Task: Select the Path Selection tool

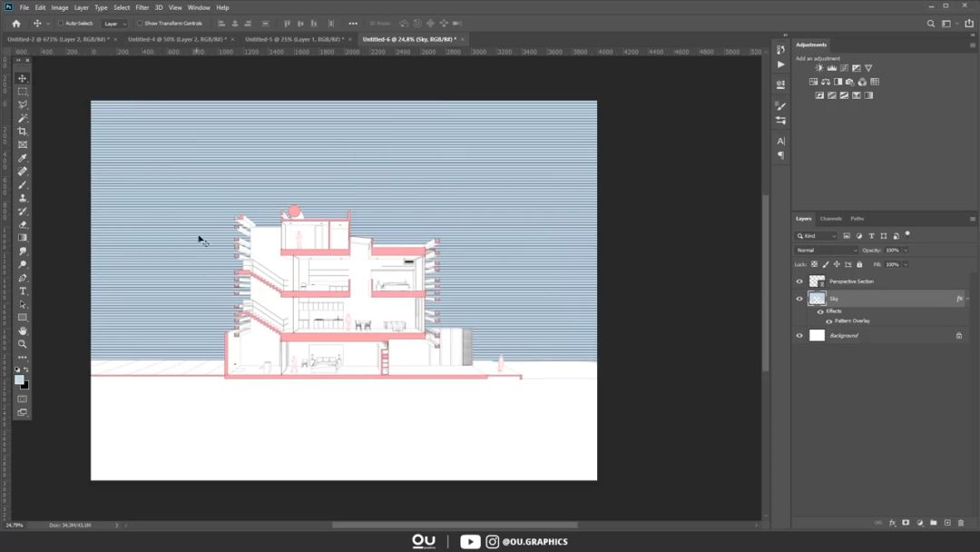Action: coord(23,304)
